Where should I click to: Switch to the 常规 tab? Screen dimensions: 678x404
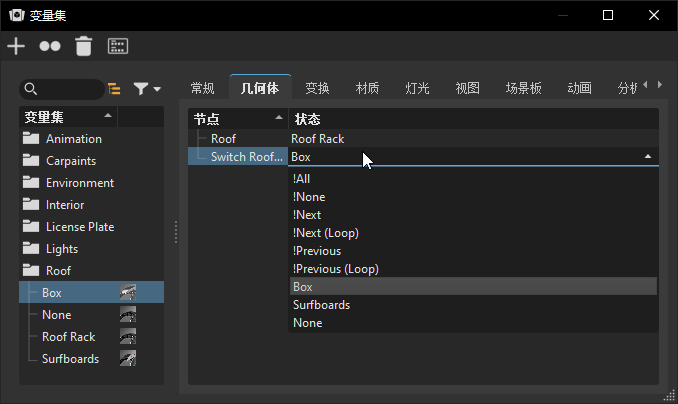coord(202,88)
